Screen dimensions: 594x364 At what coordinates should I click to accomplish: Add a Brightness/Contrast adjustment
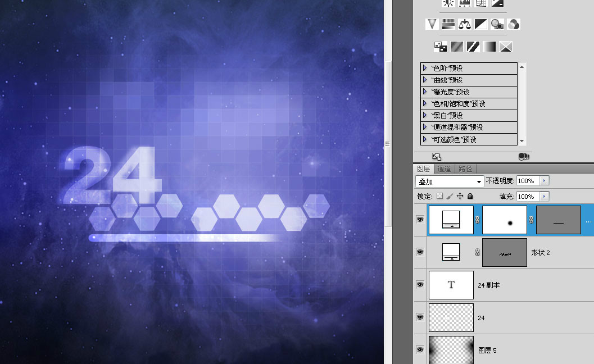click(448, 3)
